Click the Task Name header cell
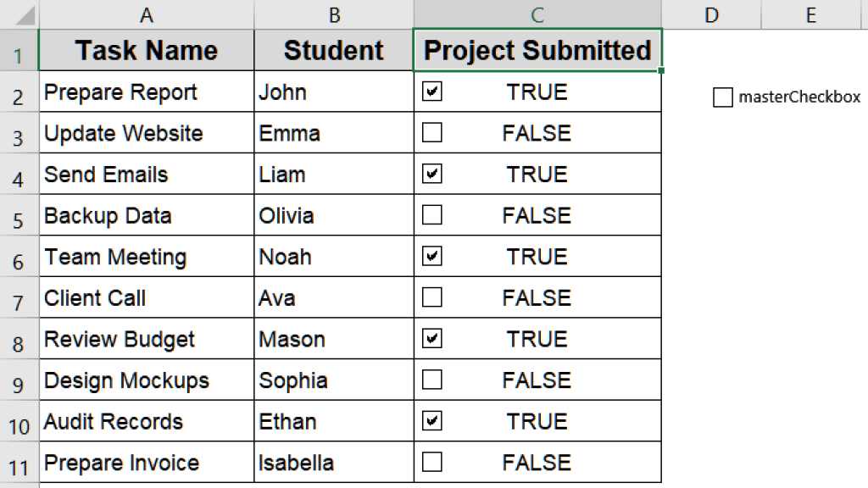The width and height of the screenshot is (868, 488). pyautogui.click(x=147, y=50)
